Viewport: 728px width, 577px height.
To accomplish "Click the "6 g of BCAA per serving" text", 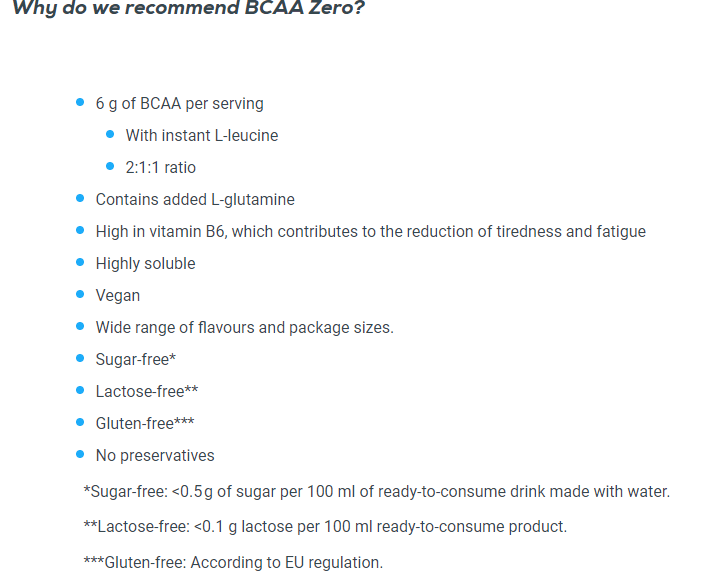I will 179,103.
